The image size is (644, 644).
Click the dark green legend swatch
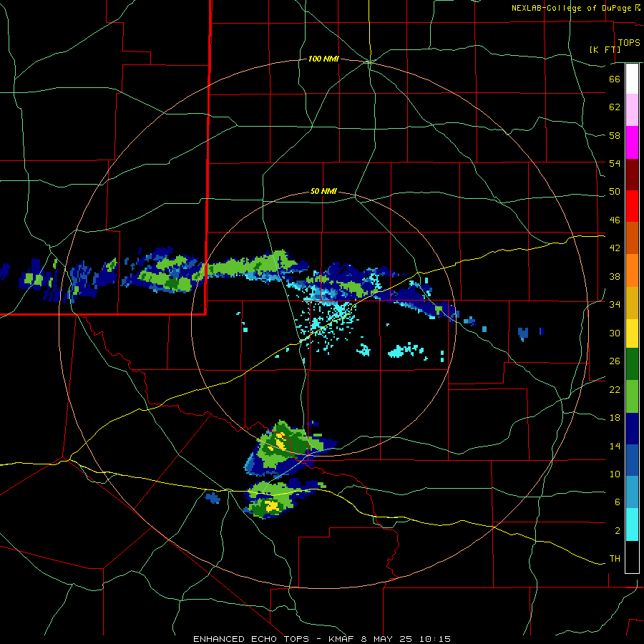tap(632, 364)
